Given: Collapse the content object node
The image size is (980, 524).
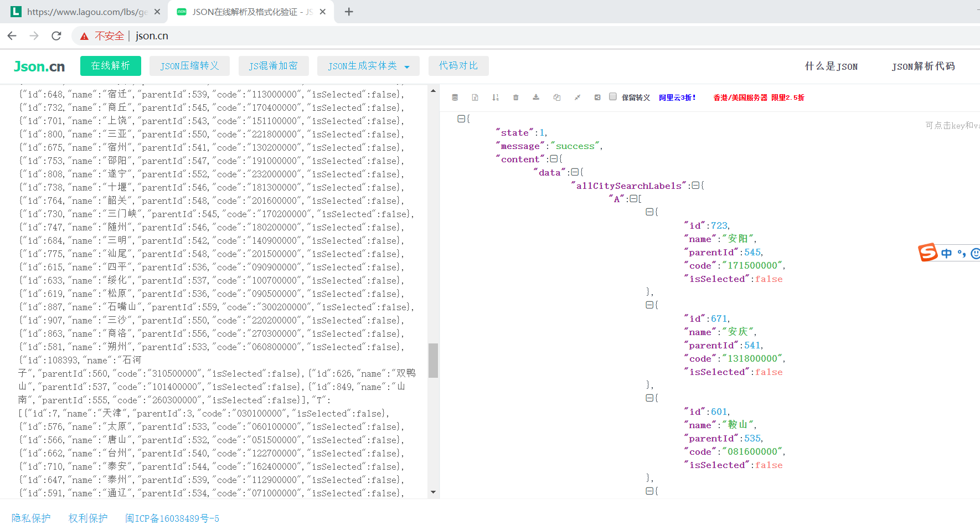Looking at the screenshot, I should [x=554, y=158].
